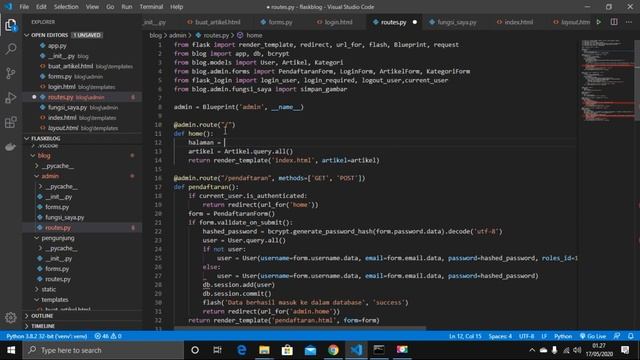
Task: Open the editor More Actions menu
Action: point(629,22)
